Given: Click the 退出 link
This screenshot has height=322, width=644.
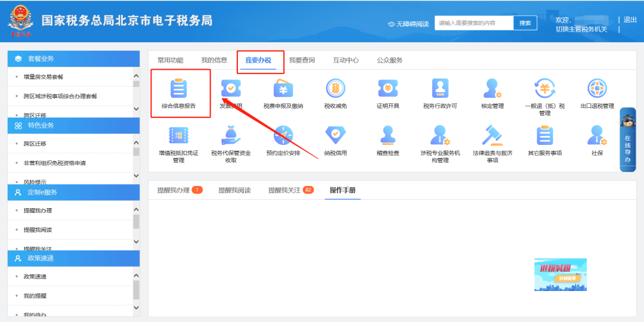Looking at the screenshot, I should pyautogui.click(x=630, y=20).
